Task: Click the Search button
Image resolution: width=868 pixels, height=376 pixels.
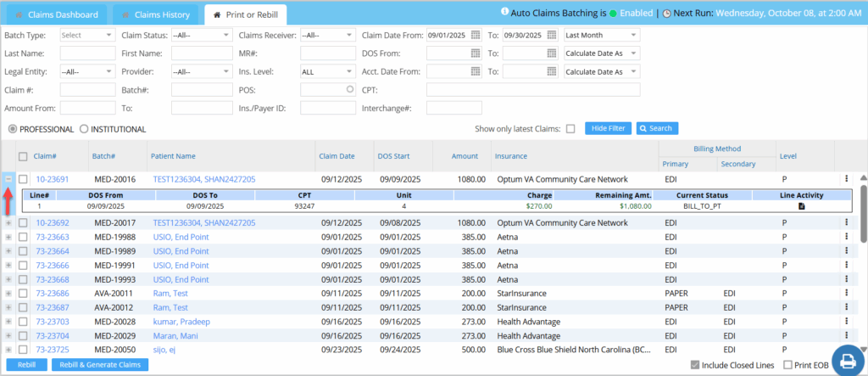Action: pyautogui.click(x=657, y=128)
